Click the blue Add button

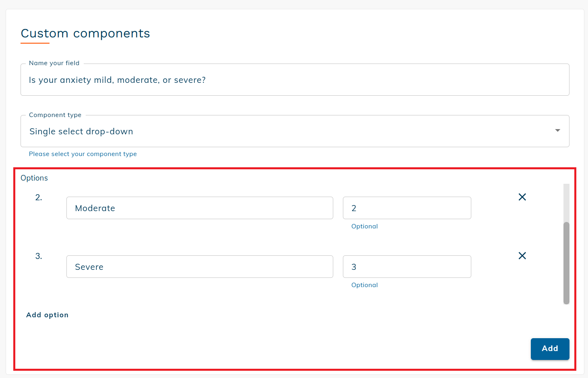point(549,349)
